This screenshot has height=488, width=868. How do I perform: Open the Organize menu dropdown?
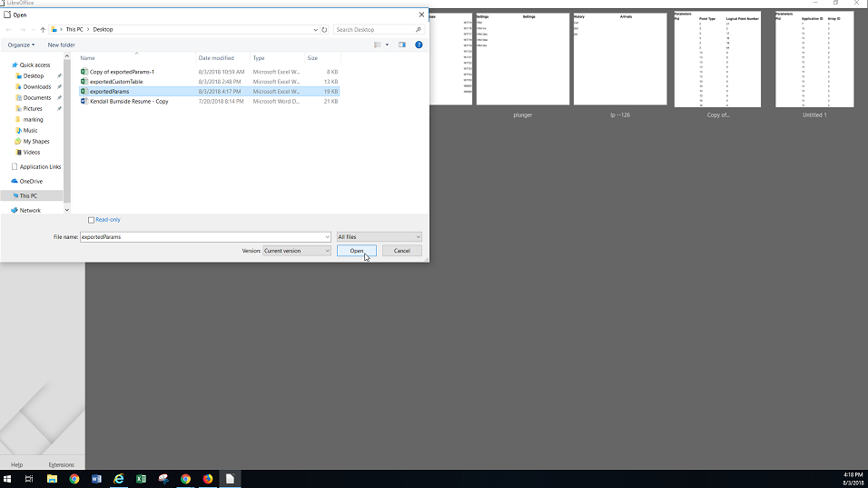pyautogui.click(x=21, y=45)
